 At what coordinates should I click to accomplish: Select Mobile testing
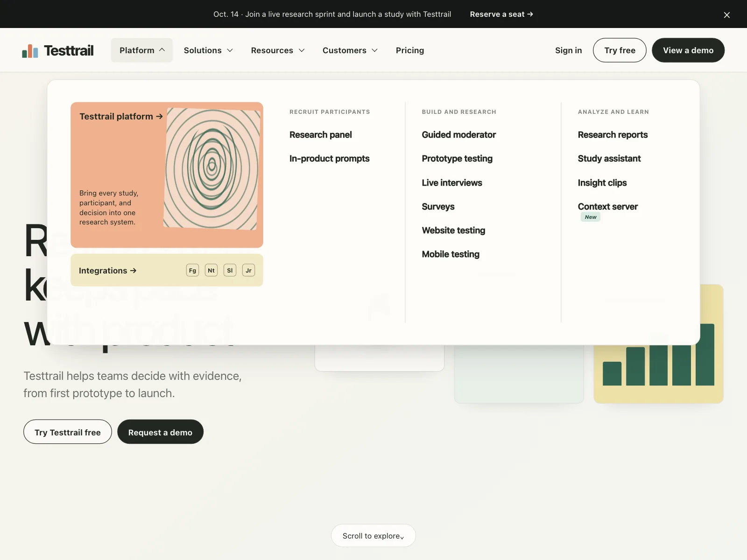(x=451, y=254)
